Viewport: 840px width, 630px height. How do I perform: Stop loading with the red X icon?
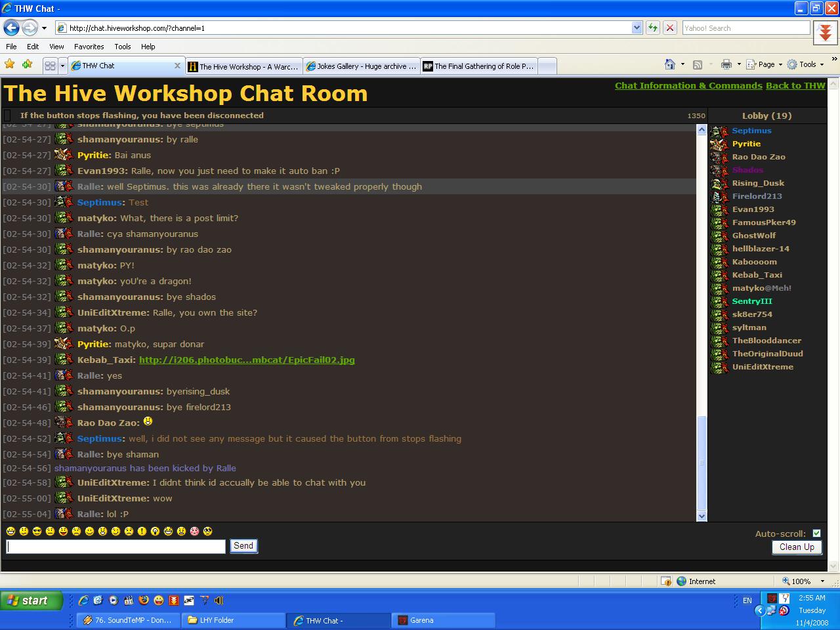pyautogui.click(x=670, y=28)
